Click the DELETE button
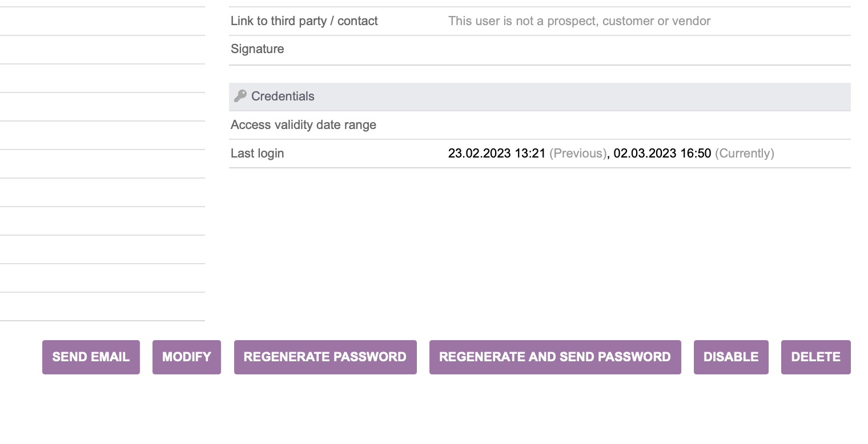 point(816,357)
